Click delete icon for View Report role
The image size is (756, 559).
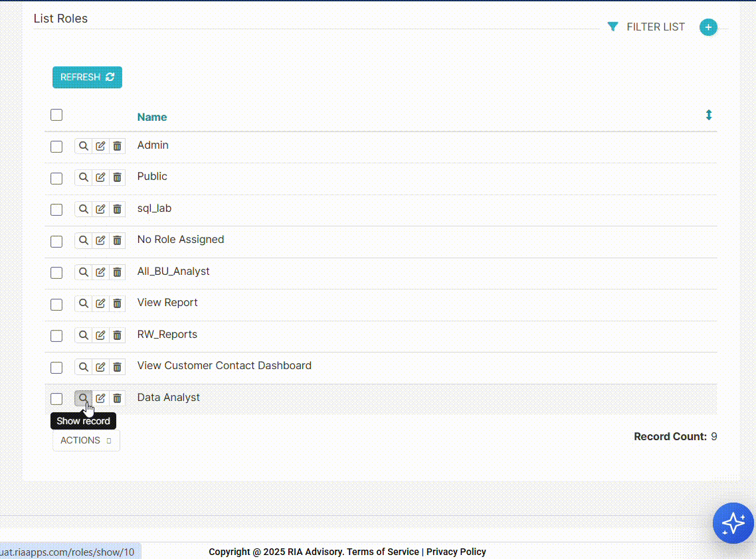118,304
